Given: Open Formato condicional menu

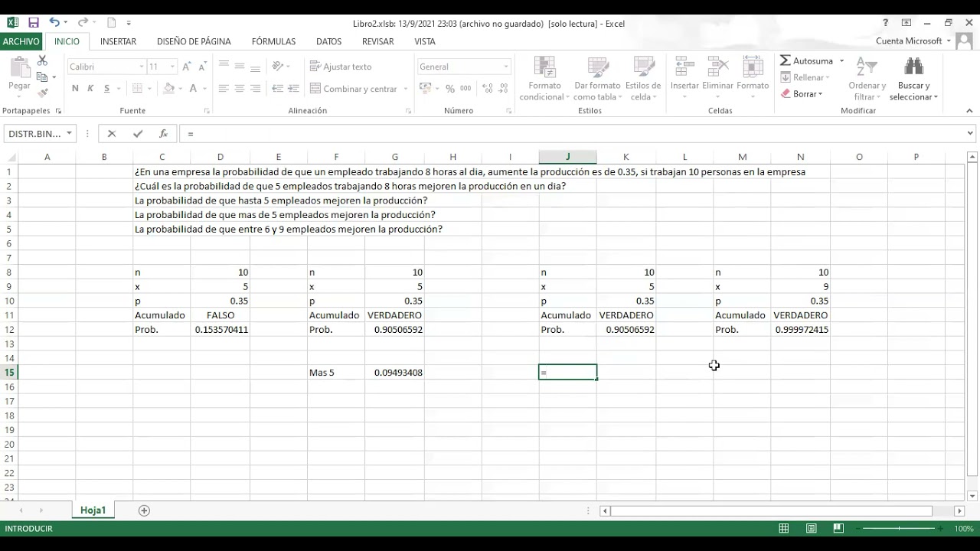Looking at the screenshot, I should [544, 78].
